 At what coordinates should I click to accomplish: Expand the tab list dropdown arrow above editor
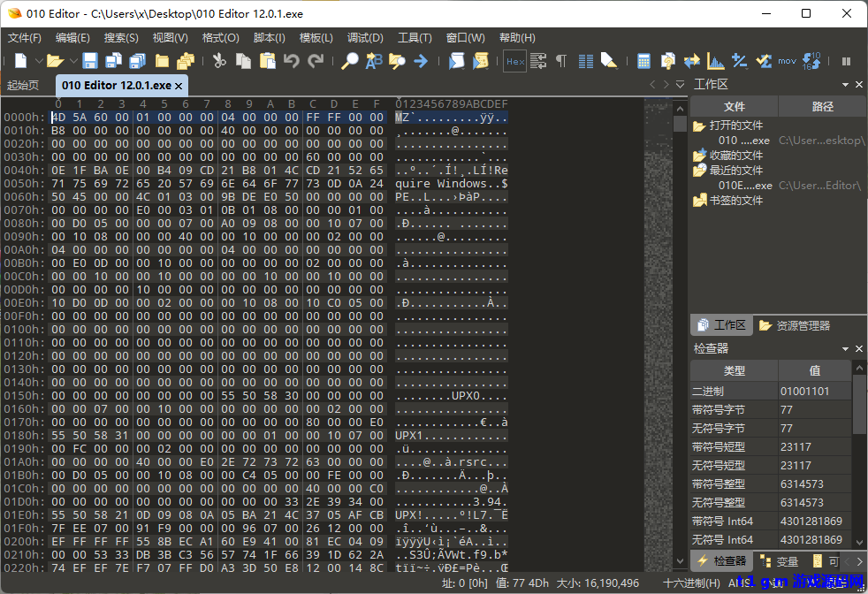tap(680, 85)
